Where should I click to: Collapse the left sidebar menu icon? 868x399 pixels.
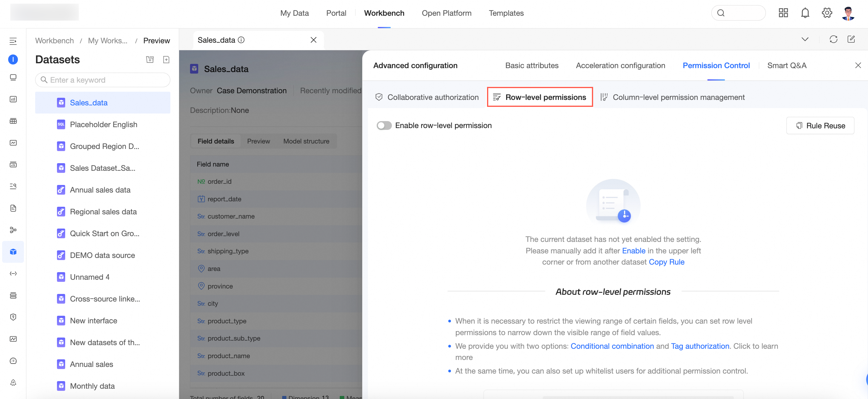click(x=13, y=41)
